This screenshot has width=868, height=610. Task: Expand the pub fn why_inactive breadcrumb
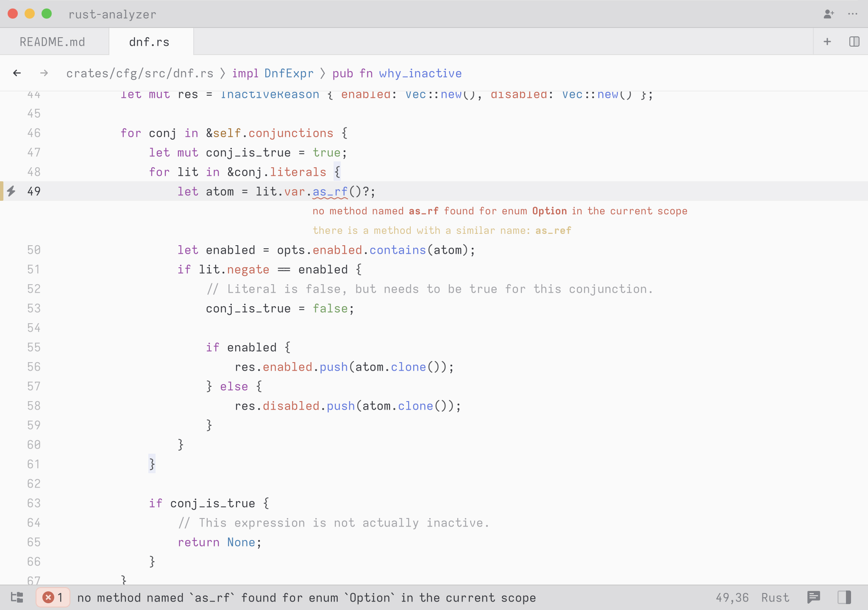[x=397, y=73]
